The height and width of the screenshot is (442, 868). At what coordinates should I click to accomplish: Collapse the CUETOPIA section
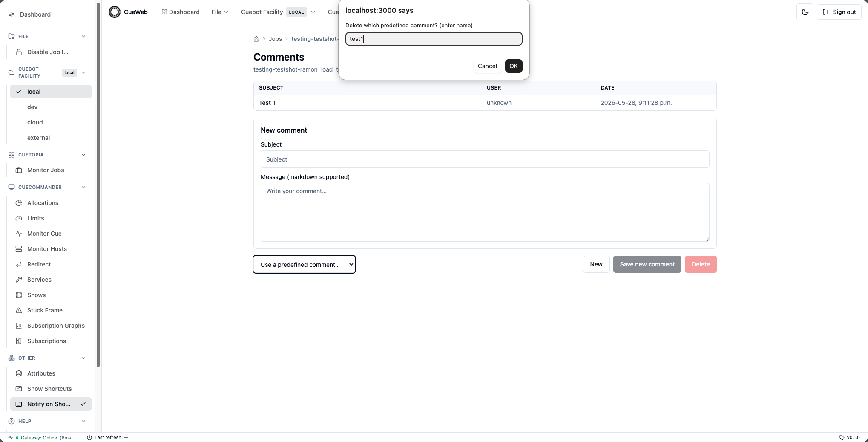tap(83, 155)
